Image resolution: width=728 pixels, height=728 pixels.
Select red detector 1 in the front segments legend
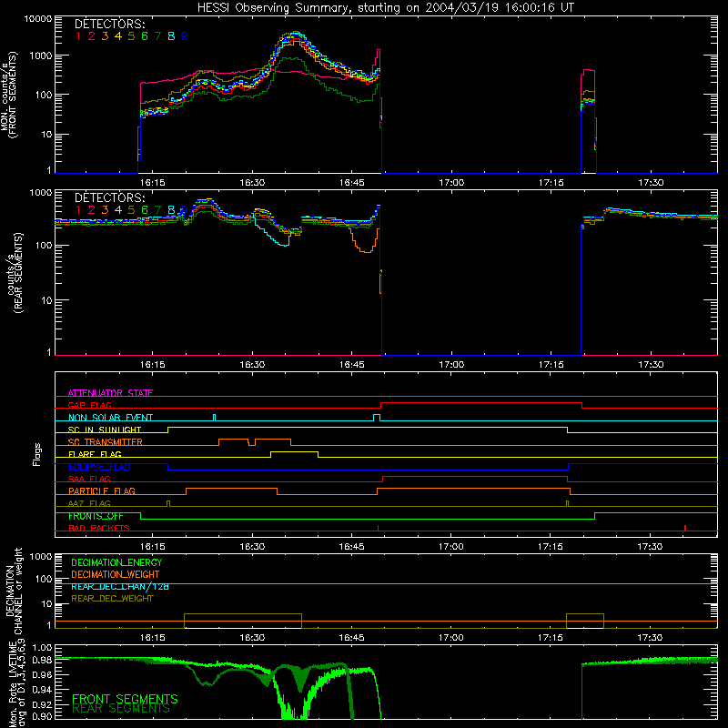coord(78,36)
